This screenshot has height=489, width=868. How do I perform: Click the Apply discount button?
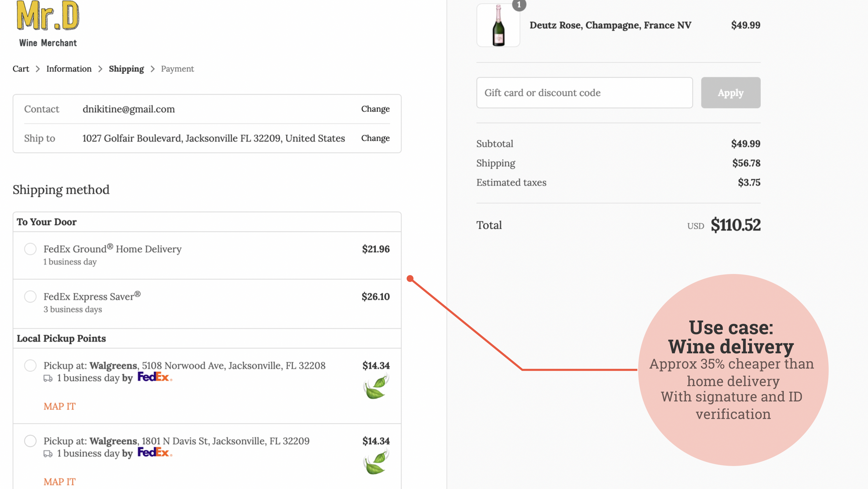click(731, 93)
